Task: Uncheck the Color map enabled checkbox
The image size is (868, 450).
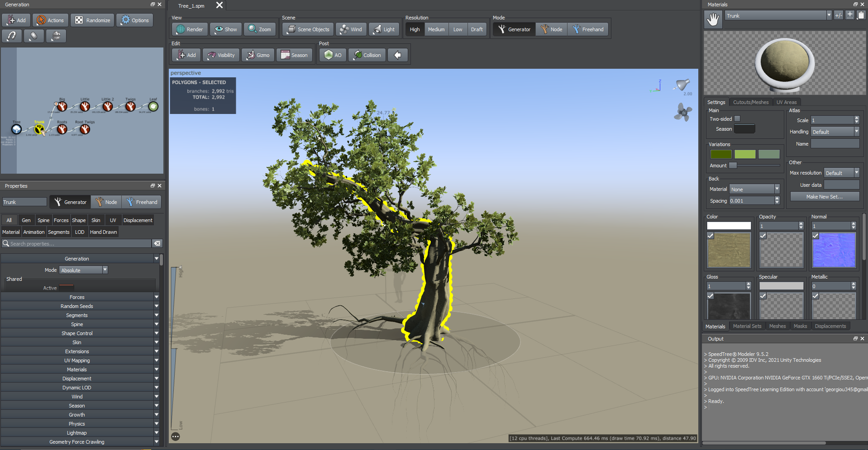Action: pyautogui.click(x=710, y=236)
